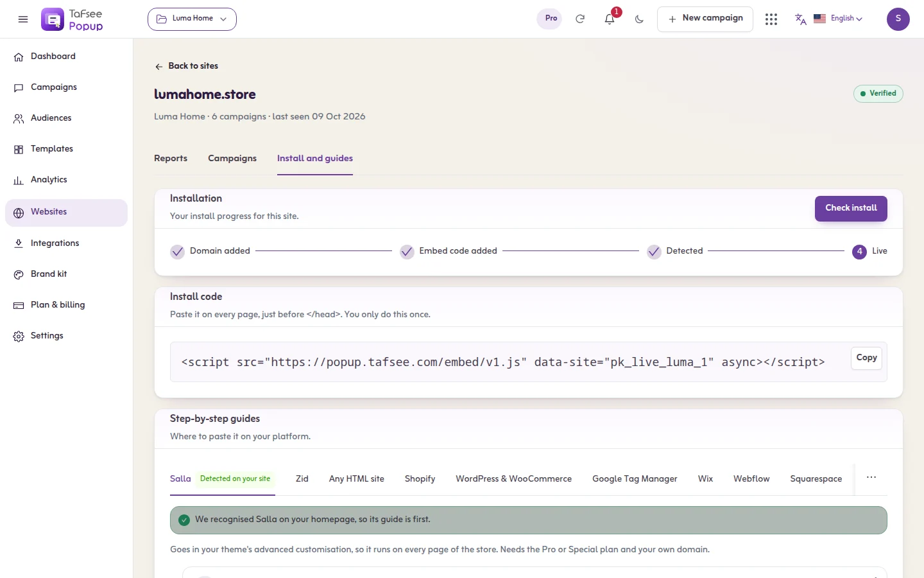Screen dimensions: 924x578
Task: Select the Zid guide tab
Action: tap(302, 479)
